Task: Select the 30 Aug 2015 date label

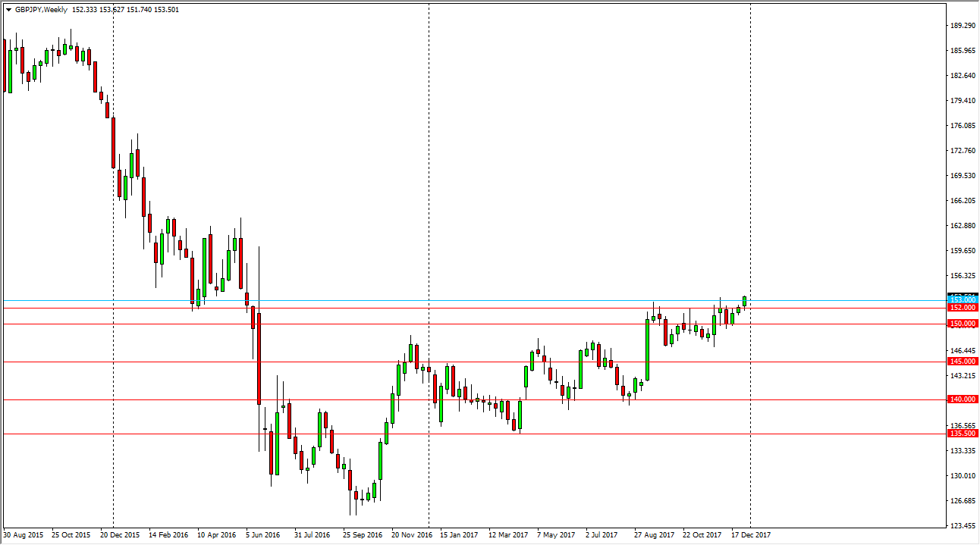Action: 23,534
